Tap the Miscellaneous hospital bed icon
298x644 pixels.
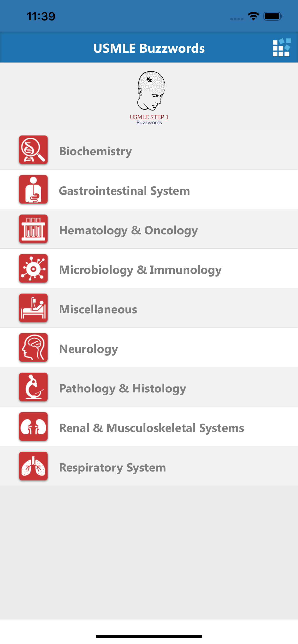[x=33, y=308]
